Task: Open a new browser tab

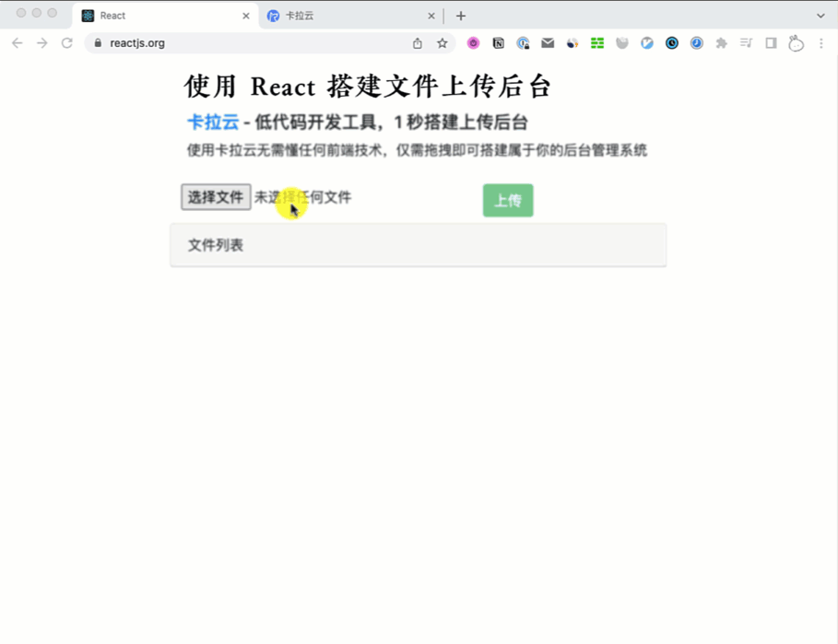Action: [461, 16]
